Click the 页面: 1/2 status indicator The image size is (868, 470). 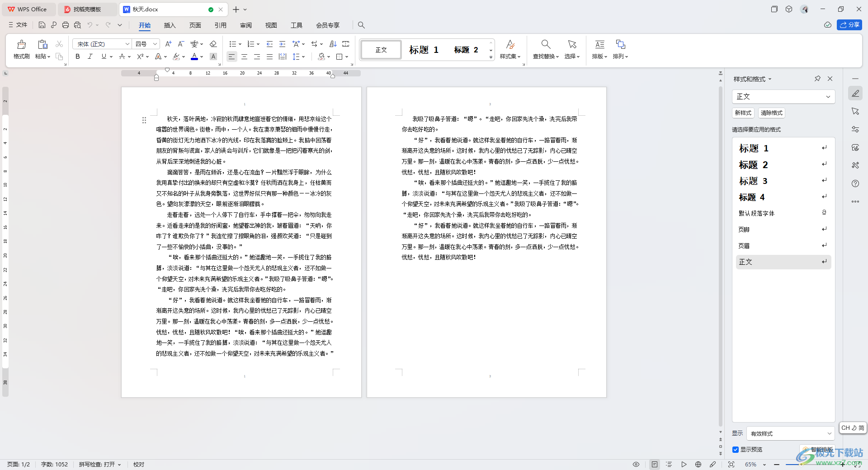(19, 464)
